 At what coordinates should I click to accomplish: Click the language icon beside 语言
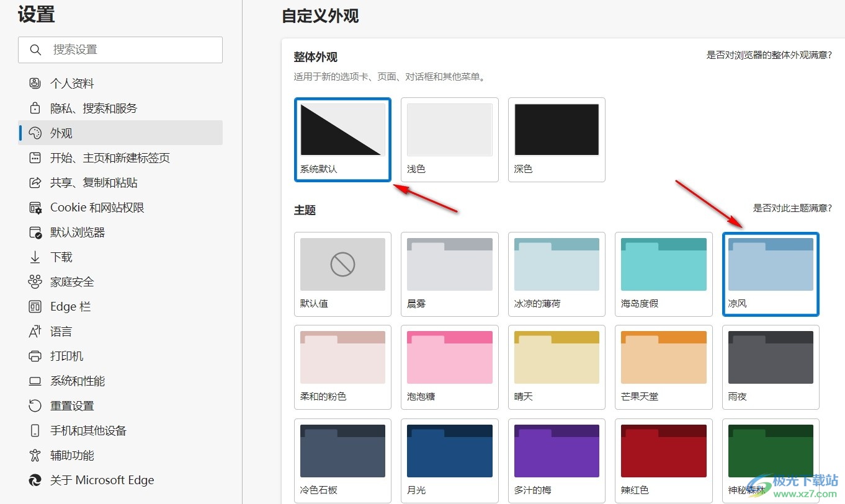[35, 331]
